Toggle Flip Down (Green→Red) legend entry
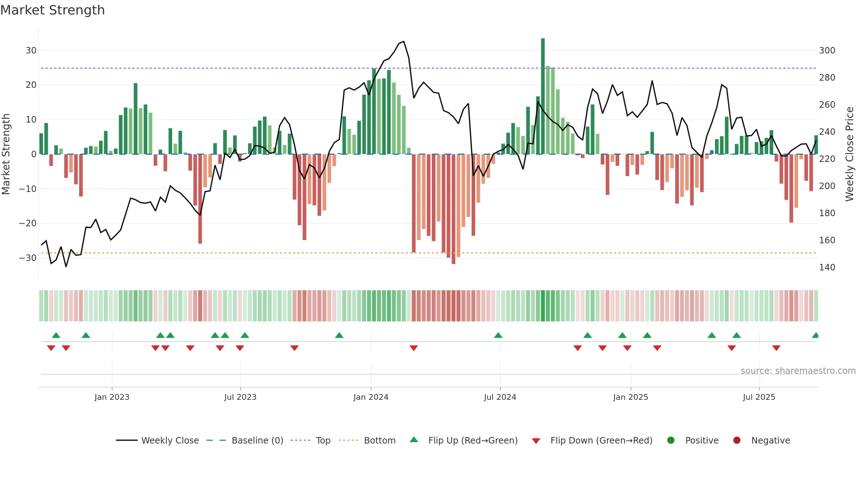 pyautogui.click(x=592, y=440)
